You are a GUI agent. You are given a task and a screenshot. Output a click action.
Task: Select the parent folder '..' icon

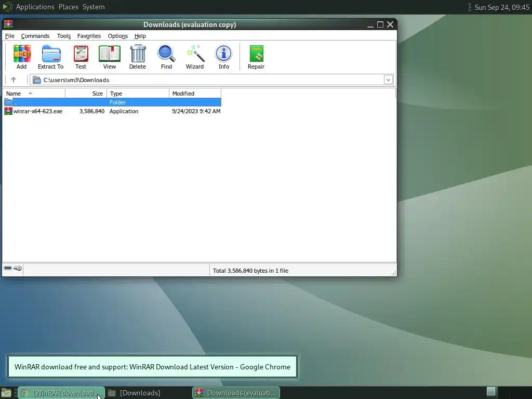point(8,102)
